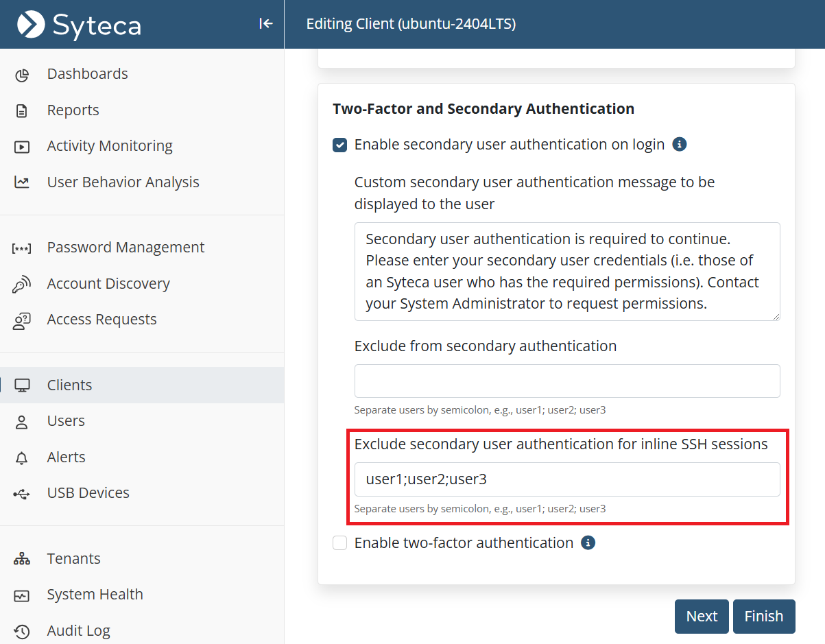
Task: Open Password Management in the sidebar
Action: (x=125, y=248)
